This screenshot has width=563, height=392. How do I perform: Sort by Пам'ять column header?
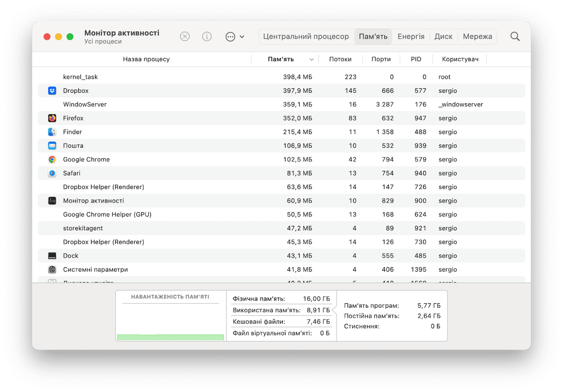(x=281, y=59)
